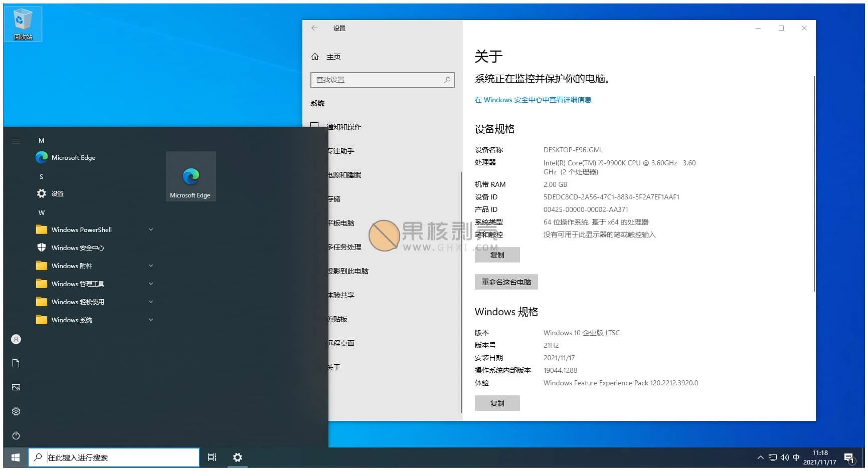868x471 pixels.
Task: Click the product ID 00425-00000-00002-AA371
Action: (585, 209)
